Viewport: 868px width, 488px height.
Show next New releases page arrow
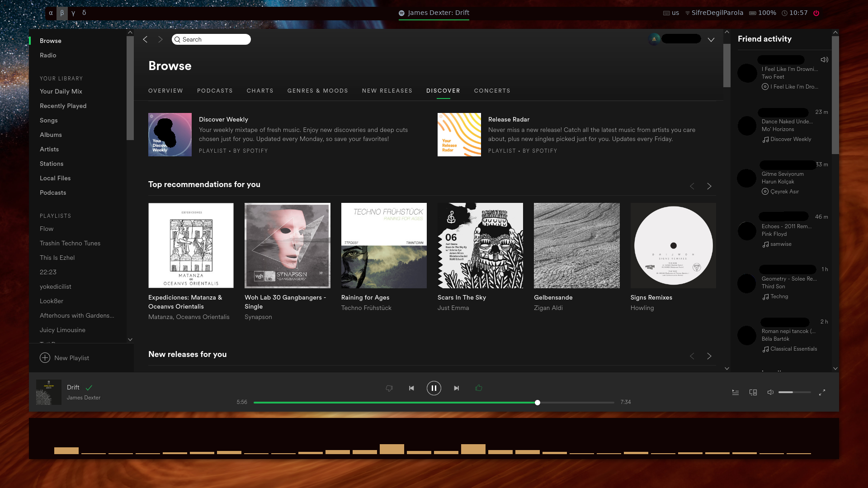[x=709, y=356]
